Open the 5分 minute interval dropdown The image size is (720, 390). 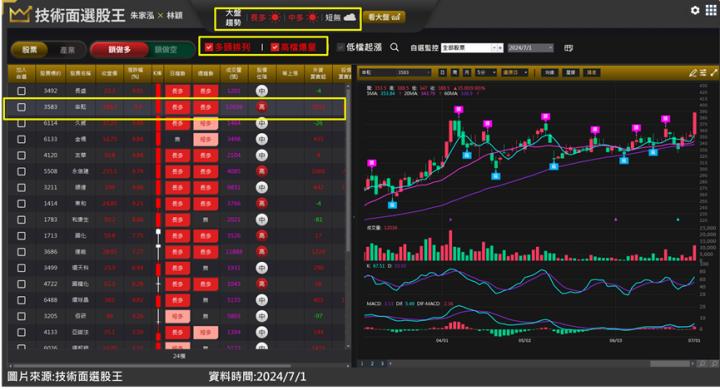(486, 73)
